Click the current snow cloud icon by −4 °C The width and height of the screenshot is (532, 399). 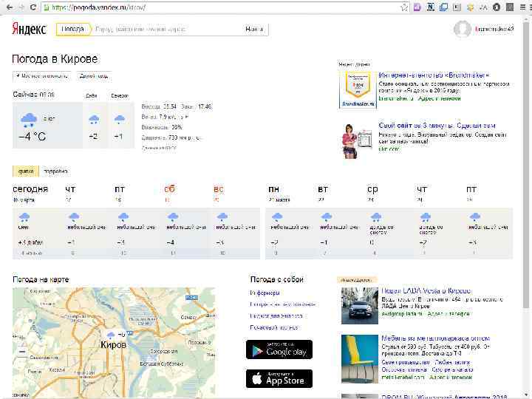[29, 120]
